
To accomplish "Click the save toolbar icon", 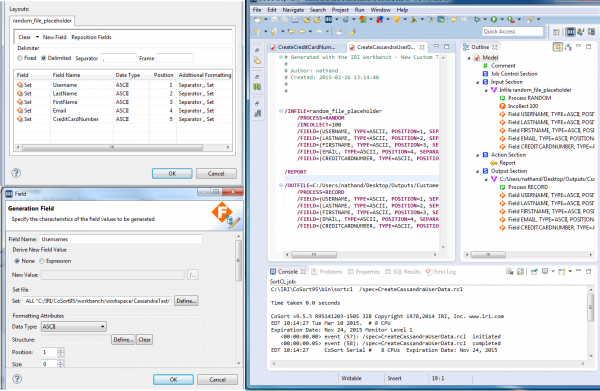I will (274, 20).
